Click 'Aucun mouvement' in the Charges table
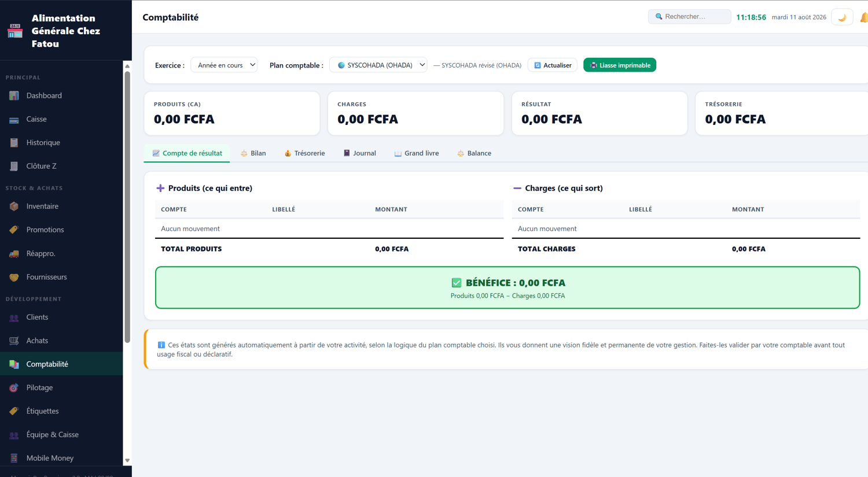Viewport: 868px width, 477px height. click(547, 229)
